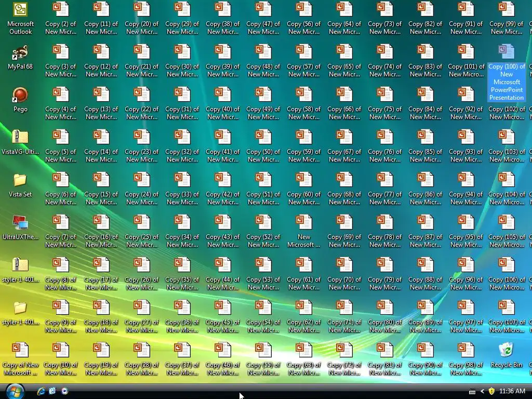Select the Copy (77) presentation file
The height and width of the screenshot is (399, 532).
[x=385, y=189]
